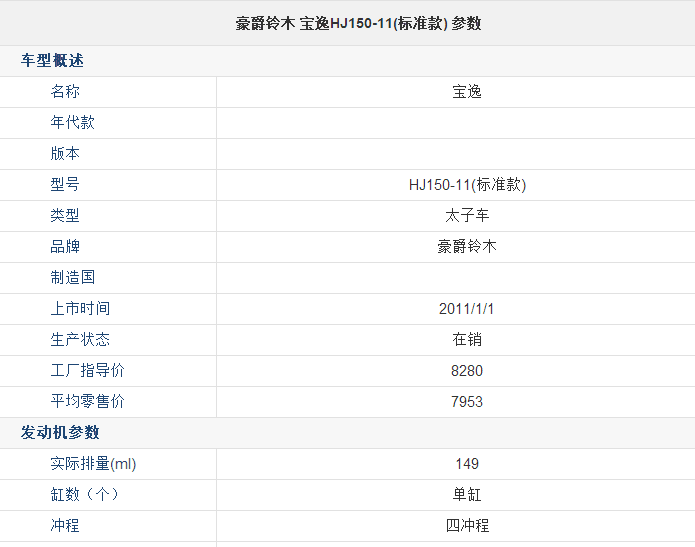The height and width of the screenshot is (547, 695).
Task: Click the 型号 row label
Action: pos(65,184)
